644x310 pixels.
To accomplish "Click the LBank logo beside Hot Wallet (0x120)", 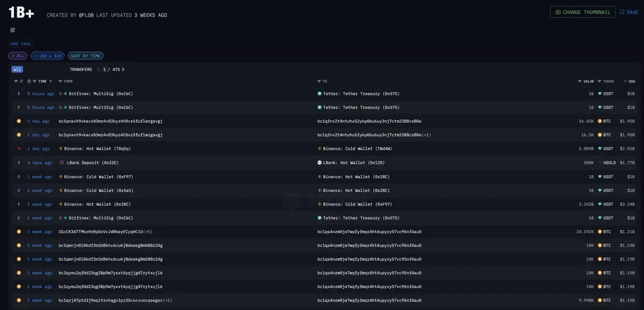I will tap(320, 163).
